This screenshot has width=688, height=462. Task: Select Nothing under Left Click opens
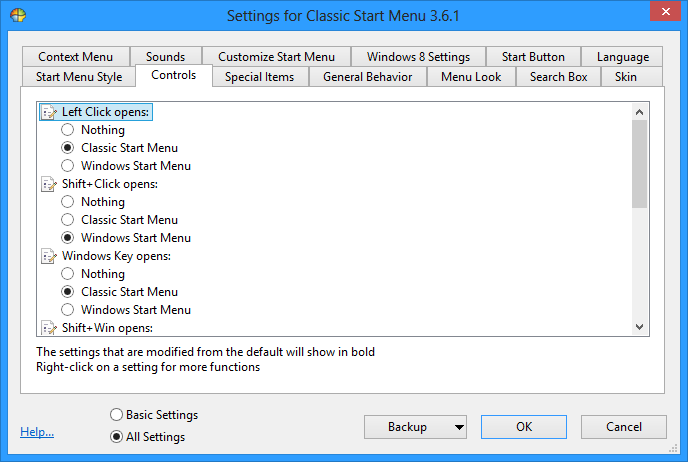click(x=68, y=130)
